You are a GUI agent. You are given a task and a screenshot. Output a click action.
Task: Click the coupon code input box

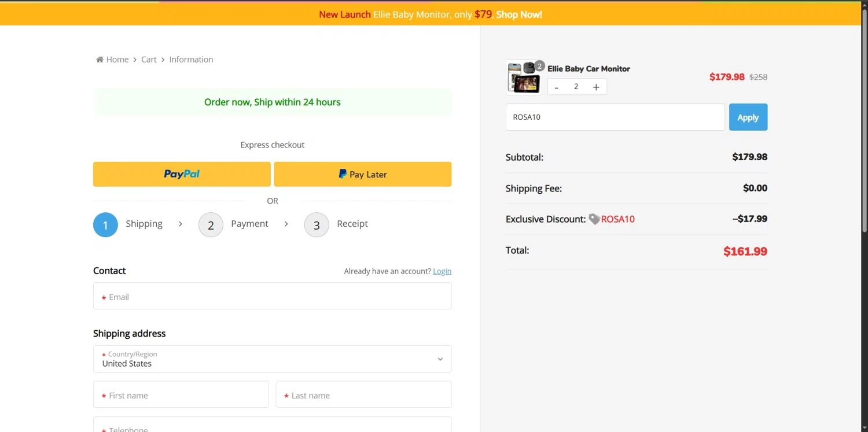click(615, 117)
